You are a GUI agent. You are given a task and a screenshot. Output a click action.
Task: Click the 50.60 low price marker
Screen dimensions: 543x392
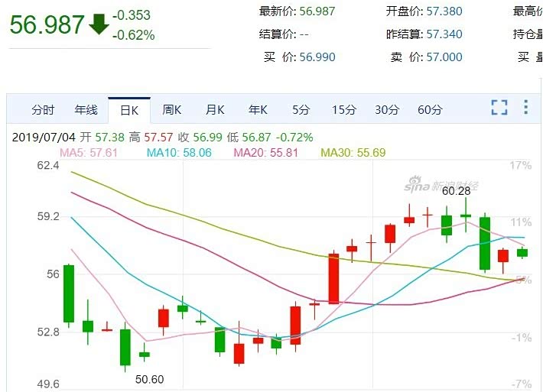(150, 379)
